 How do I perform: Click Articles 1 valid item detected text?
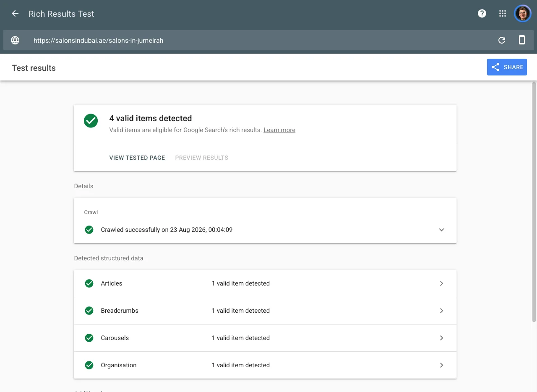coord(241,283)
